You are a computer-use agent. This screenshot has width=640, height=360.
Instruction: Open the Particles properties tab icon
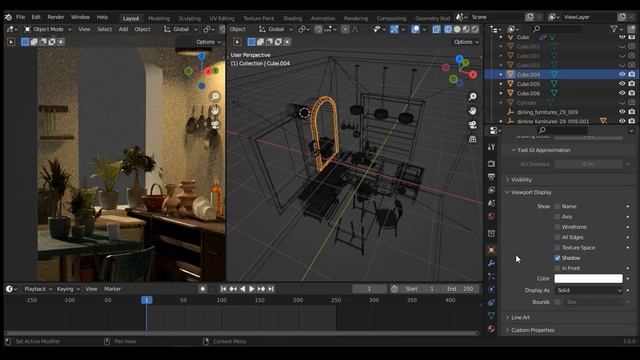[491, 276]
